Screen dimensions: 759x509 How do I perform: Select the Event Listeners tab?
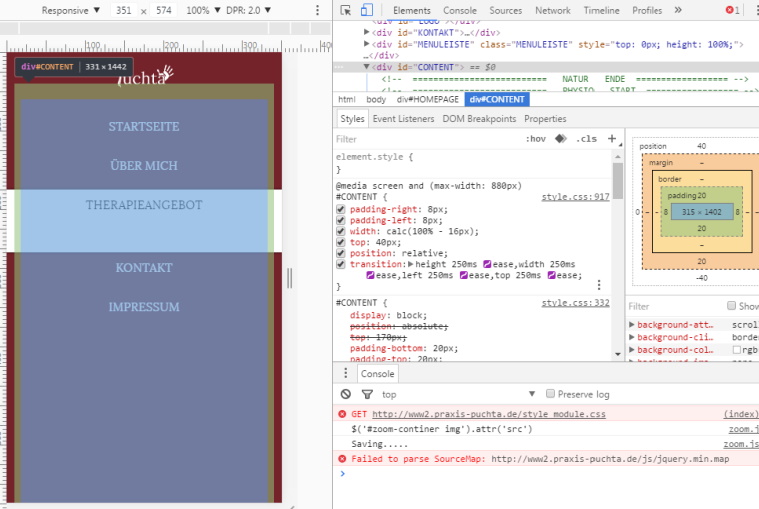click(x=403, y=119)
